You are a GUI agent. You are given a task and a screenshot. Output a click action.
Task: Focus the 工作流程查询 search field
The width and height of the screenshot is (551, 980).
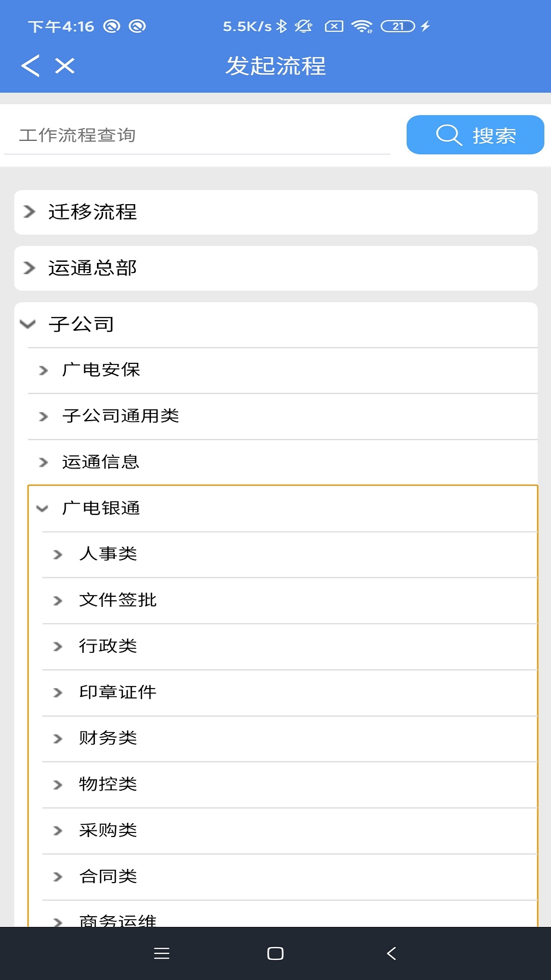[197, 135]
